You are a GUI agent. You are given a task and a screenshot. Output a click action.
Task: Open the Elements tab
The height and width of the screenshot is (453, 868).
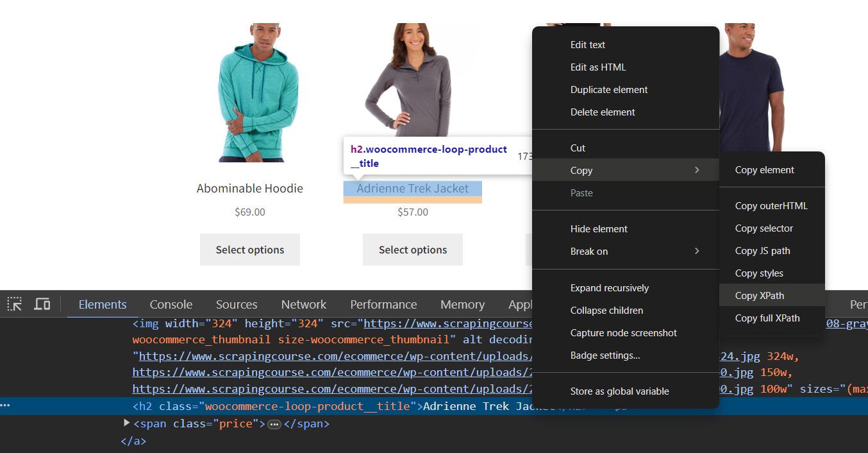click(x=103, y=305)
